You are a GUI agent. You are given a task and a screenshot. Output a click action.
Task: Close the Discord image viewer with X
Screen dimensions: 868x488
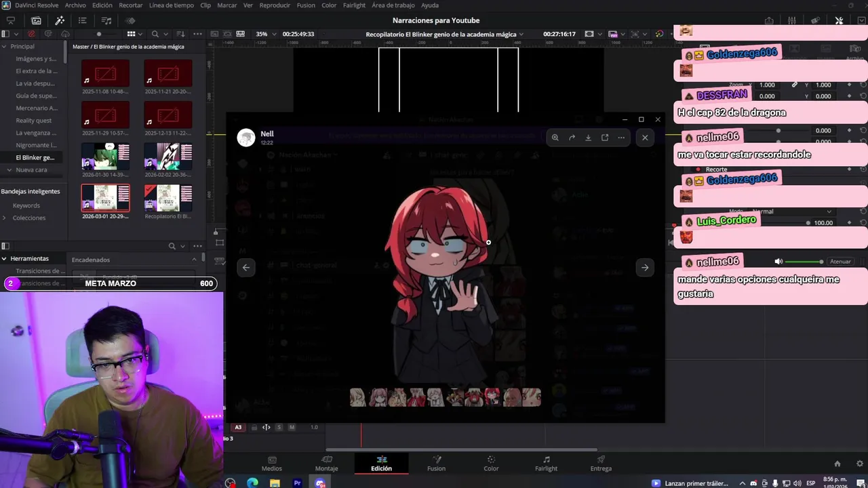click(x=645, y=138)
